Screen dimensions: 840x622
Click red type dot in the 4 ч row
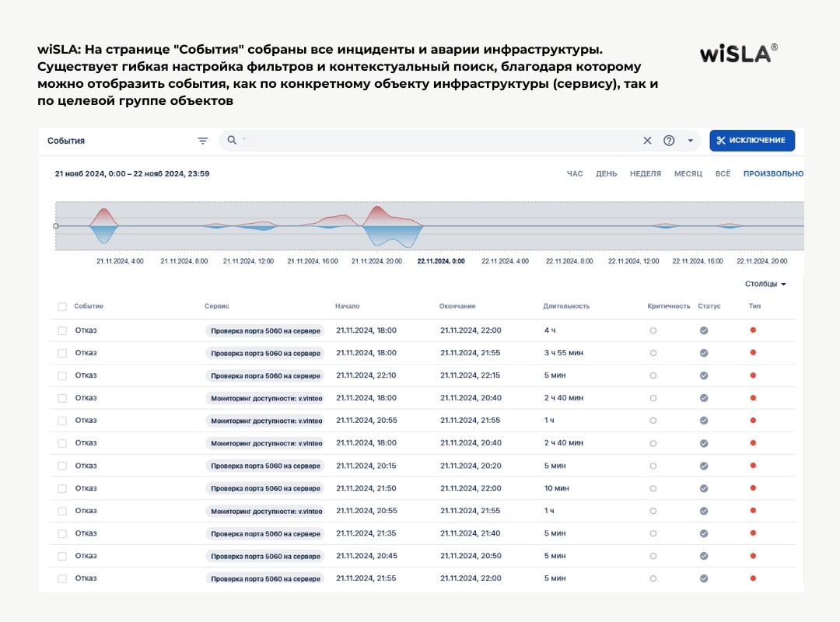click(753, 330)
